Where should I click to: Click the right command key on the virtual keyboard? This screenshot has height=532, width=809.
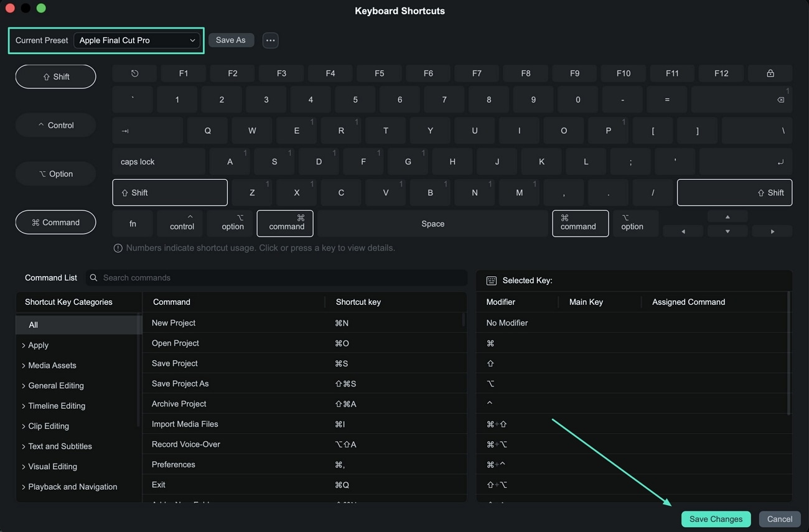[x=580, y=223]
